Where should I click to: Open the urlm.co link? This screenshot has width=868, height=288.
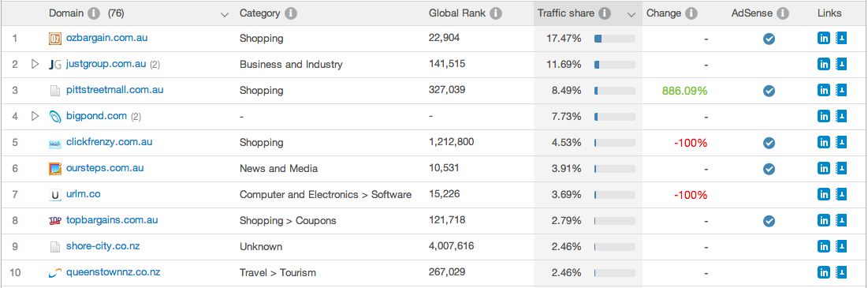pos(83,194)
